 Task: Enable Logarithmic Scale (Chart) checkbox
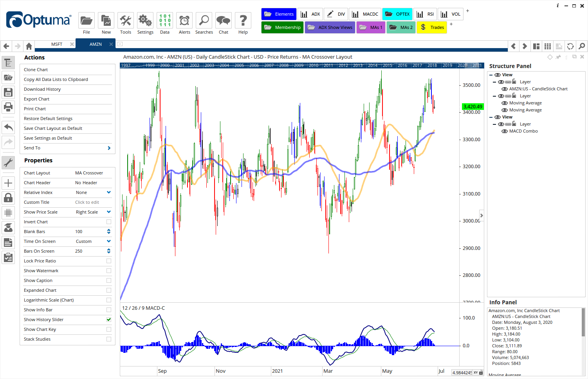pos(109,300)
